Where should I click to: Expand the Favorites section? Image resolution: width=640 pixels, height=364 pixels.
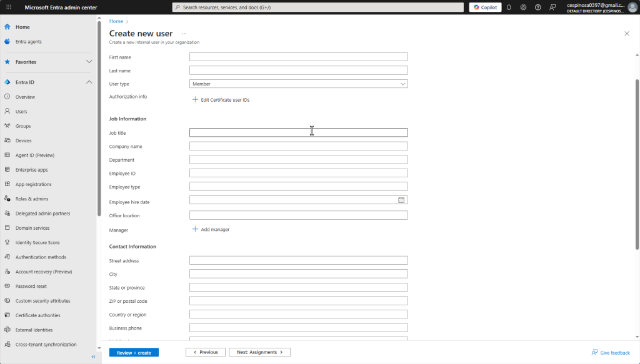(89, 62)
